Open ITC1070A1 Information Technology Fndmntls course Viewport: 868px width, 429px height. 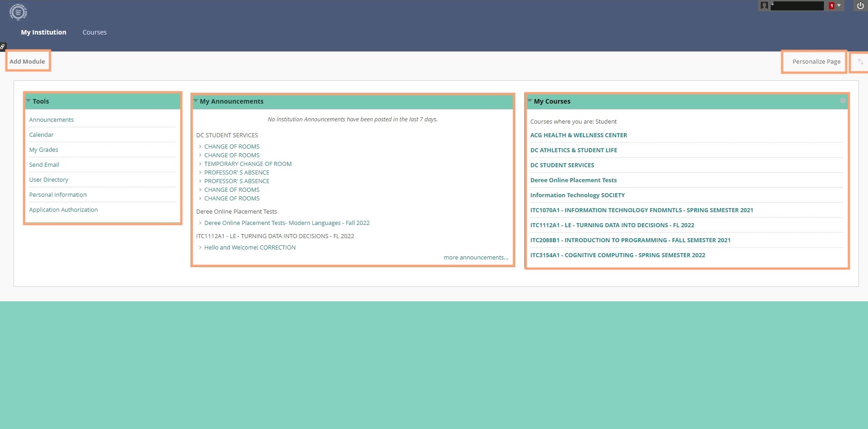click(642, 210)
